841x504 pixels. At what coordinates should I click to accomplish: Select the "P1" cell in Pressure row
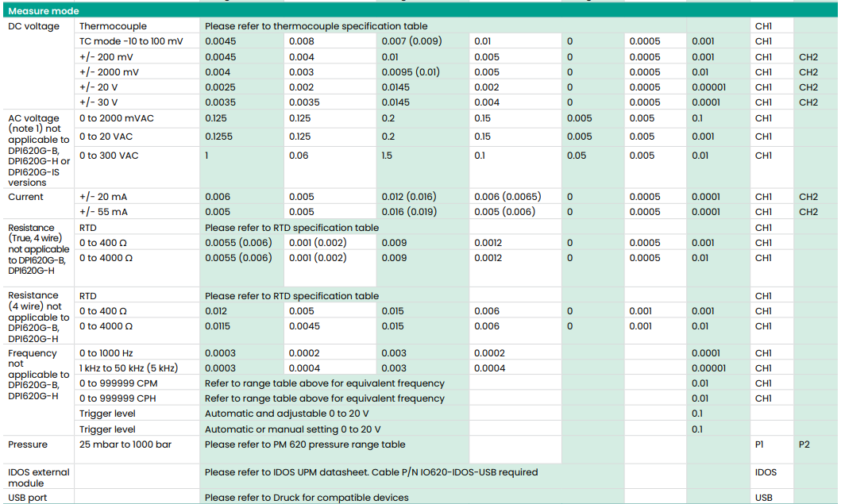coord(759,444)
